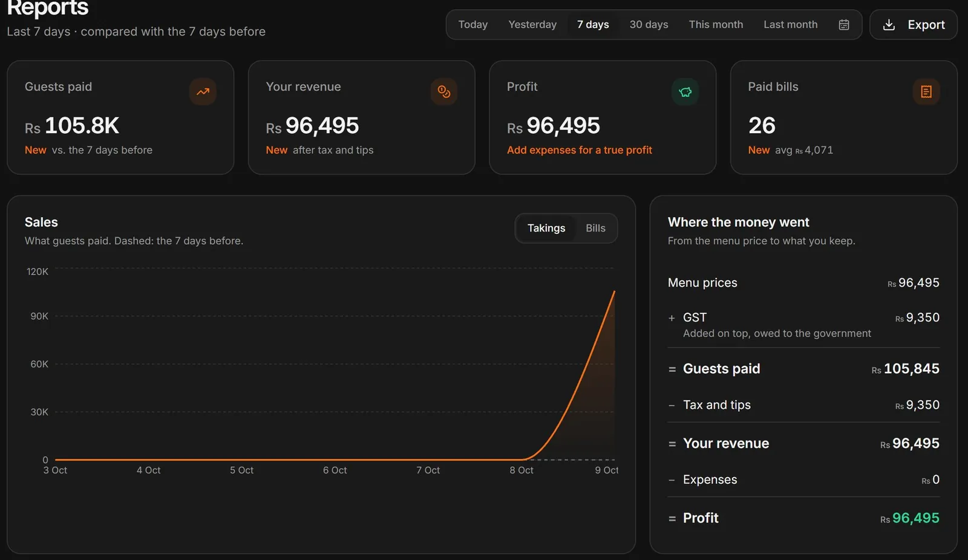Screen dimensions: 968x560
Task: Choose the 30 days range
Action: pos(649,25)
